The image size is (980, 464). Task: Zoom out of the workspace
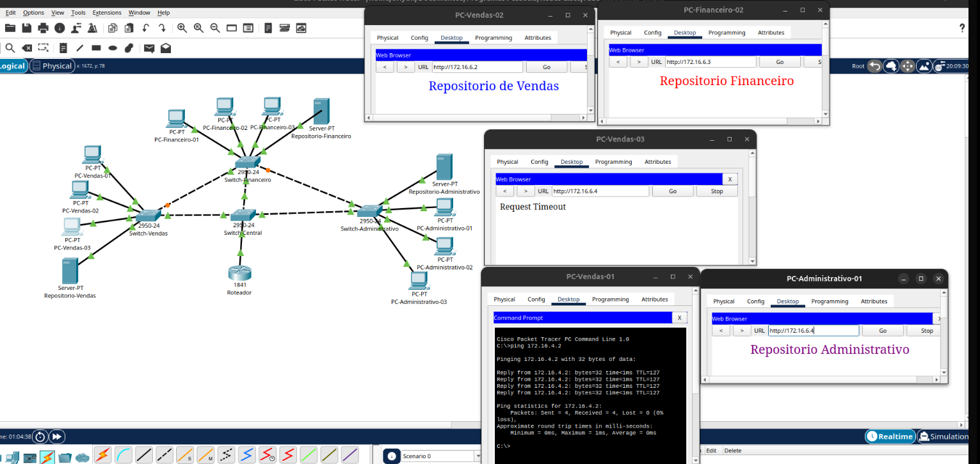215,28
